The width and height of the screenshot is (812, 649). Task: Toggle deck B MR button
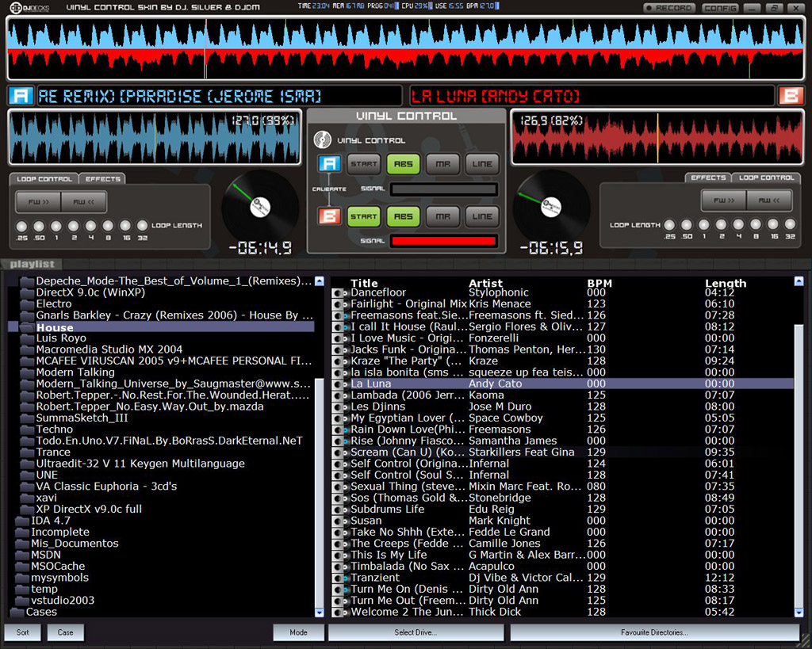[442, 217]
